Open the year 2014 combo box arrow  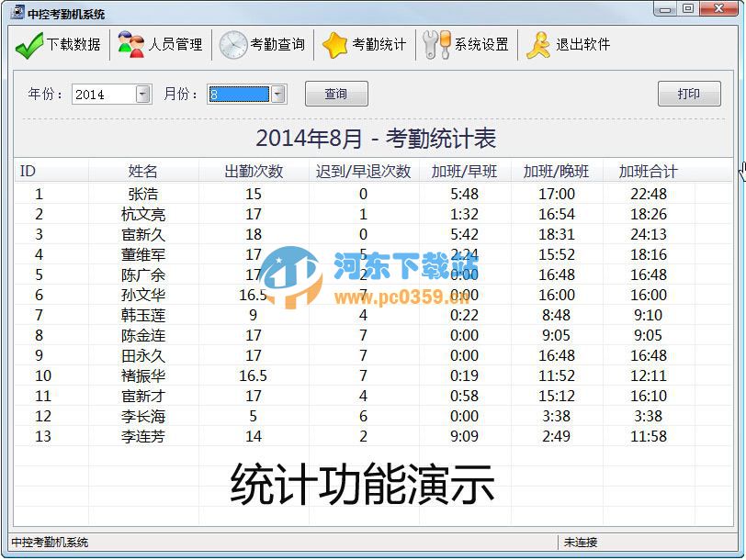[143, 94]
